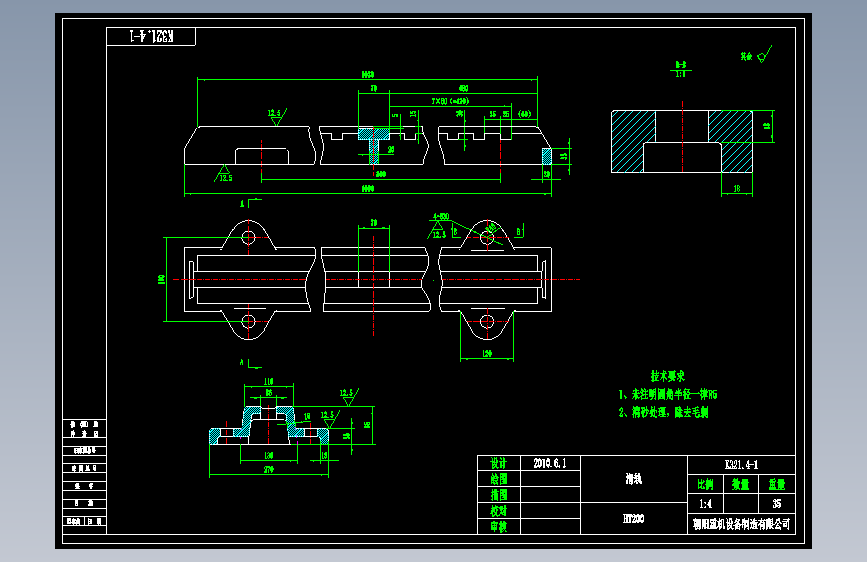Click the mirrored drawing number box at top-left
This screenshot has height=562, width=867.
(x=151, y=37)
